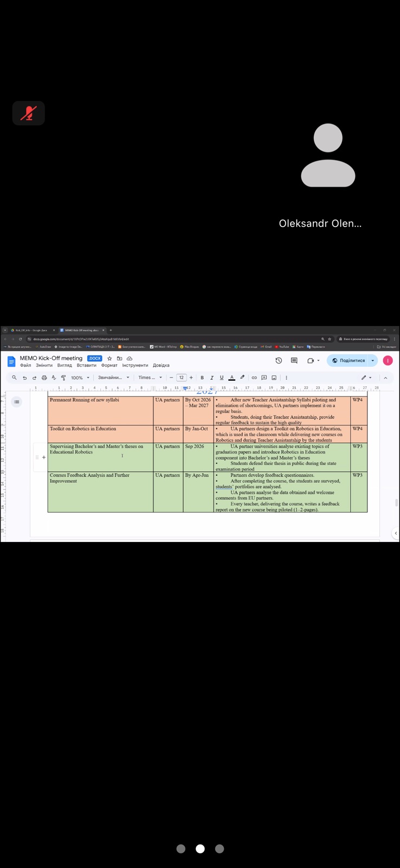Open the text color picker
The image size is (400, 868).
coord(232,378)
